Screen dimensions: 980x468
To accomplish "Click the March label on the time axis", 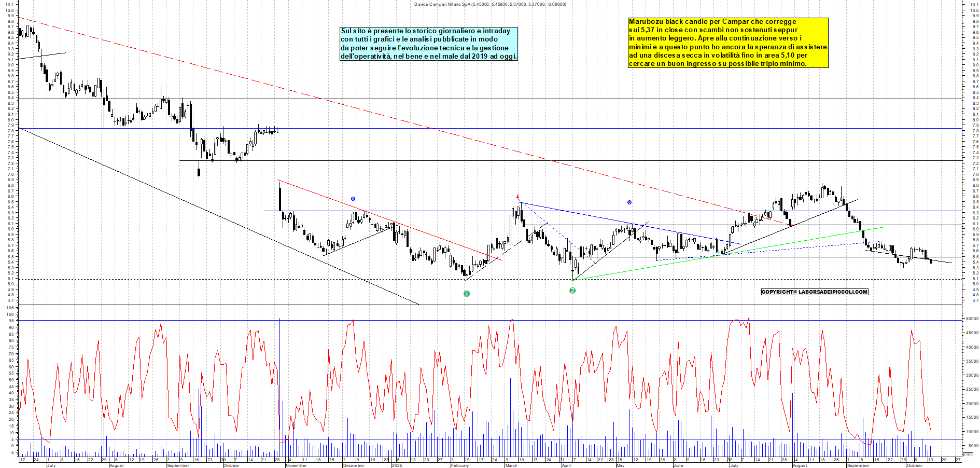I will (x=511, y=465).
